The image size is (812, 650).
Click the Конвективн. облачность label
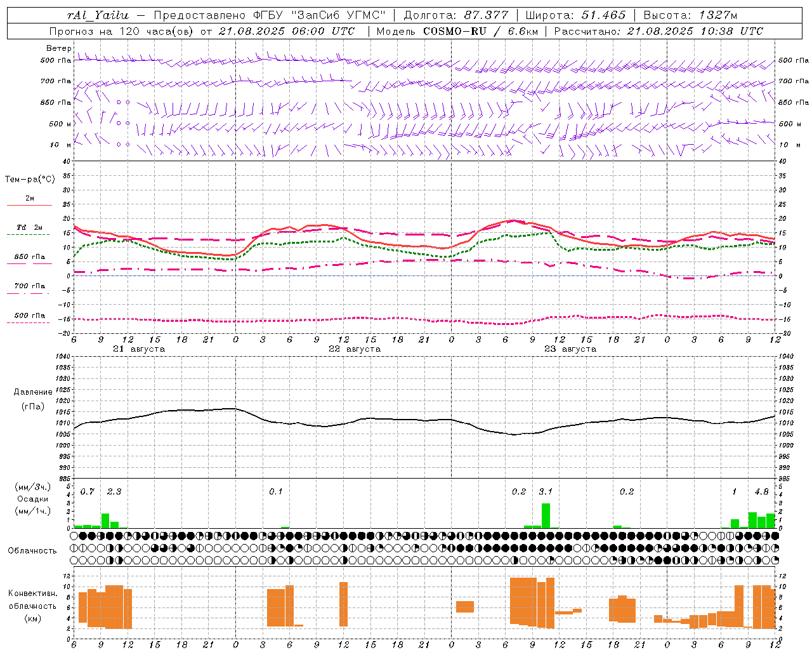32,600
